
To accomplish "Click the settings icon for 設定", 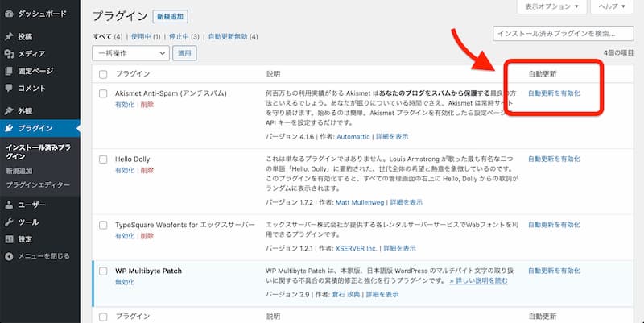I will [x=9, y=239].
